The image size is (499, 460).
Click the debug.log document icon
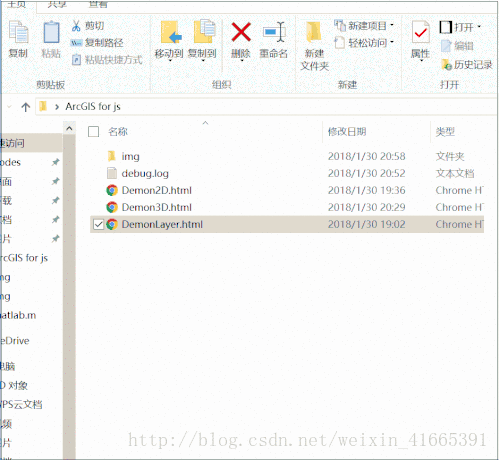tap(112, 173)
